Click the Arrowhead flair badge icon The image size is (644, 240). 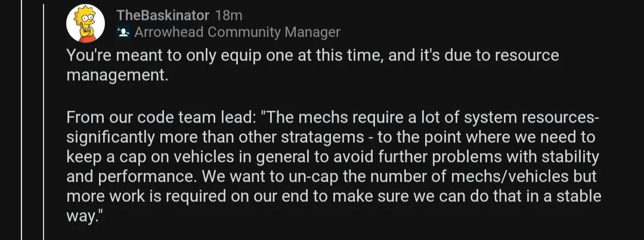pyautogui.click(x=123, y=32)
